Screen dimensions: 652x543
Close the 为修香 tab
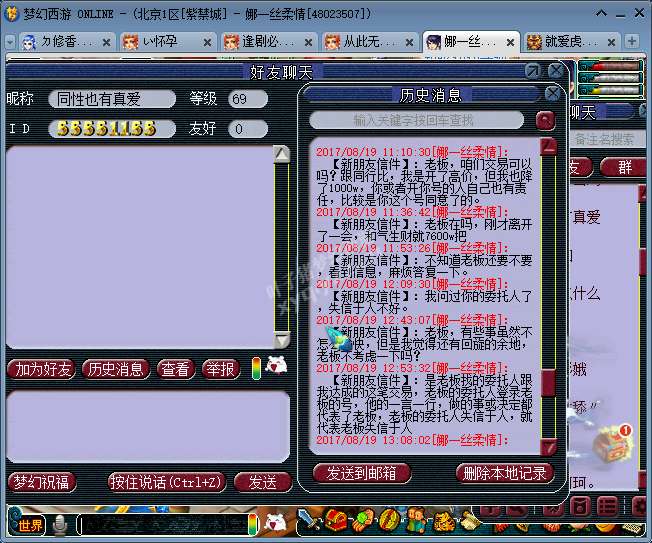pyautogui.click(x=106, y=42)
